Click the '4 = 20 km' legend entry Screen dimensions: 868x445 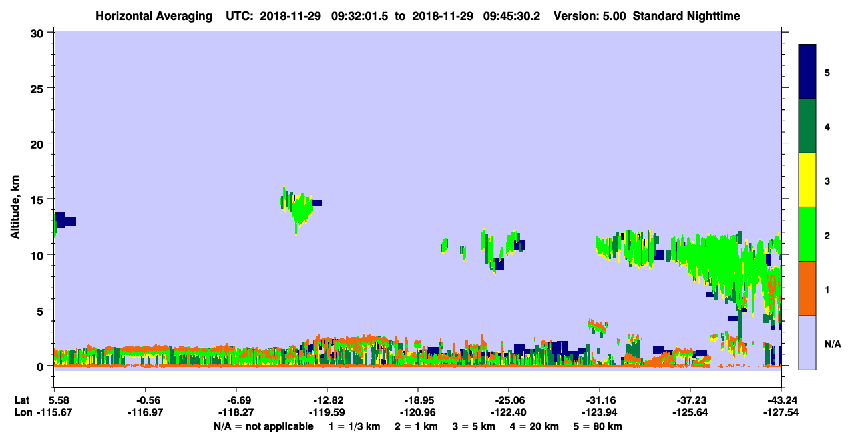click(x=535, y=426)
